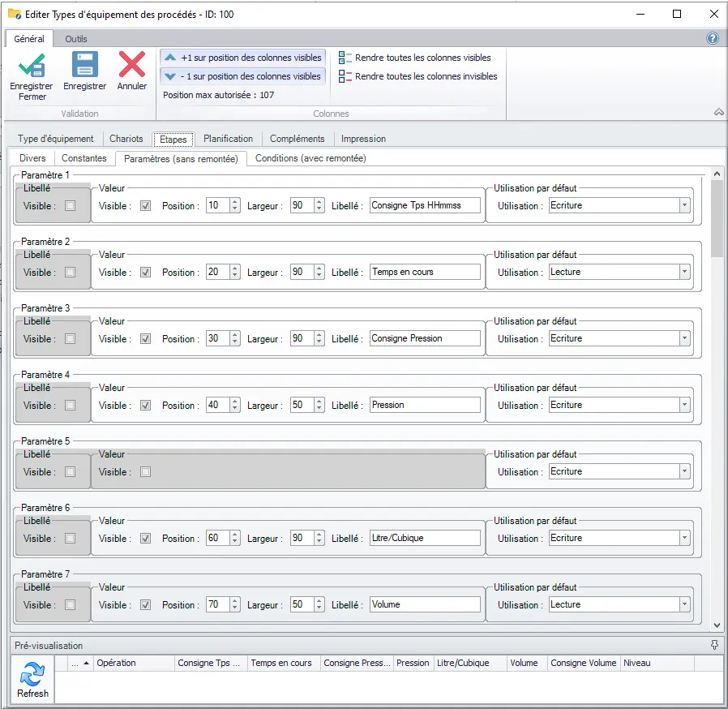Uncheck Paramètre 1 Valeur Visible checkbox
This screenshot has width=728, height=709.
145,205
